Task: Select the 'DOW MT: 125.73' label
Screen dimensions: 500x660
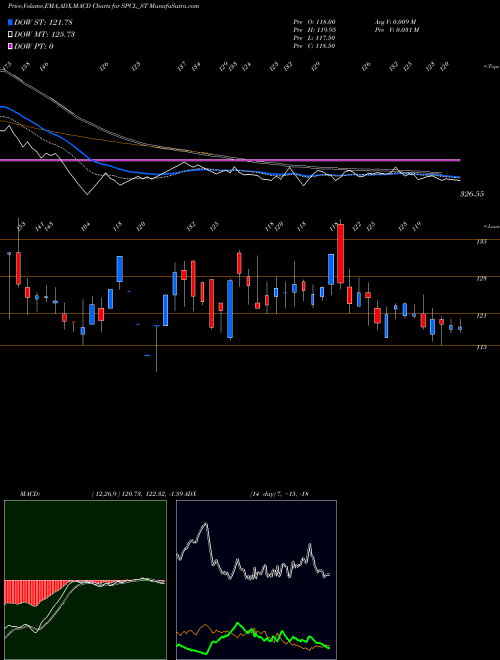Action: [x=44, y=35]
